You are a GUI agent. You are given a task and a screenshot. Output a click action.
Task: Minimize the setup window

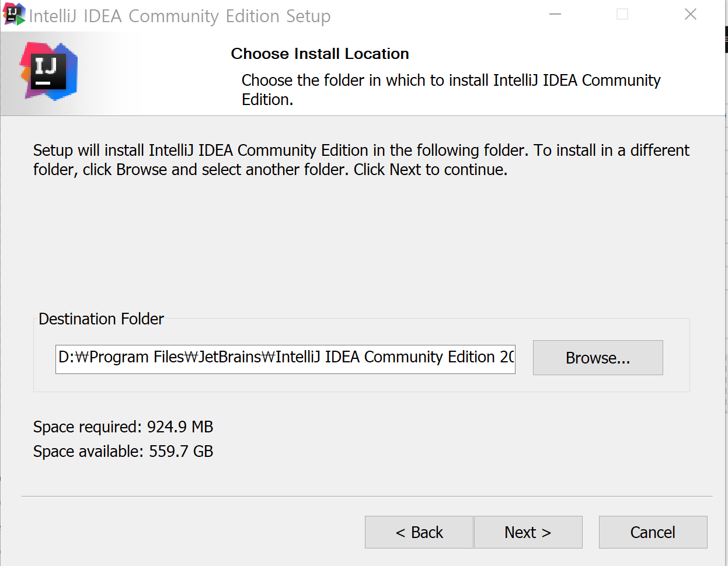(x=555, y=15)
